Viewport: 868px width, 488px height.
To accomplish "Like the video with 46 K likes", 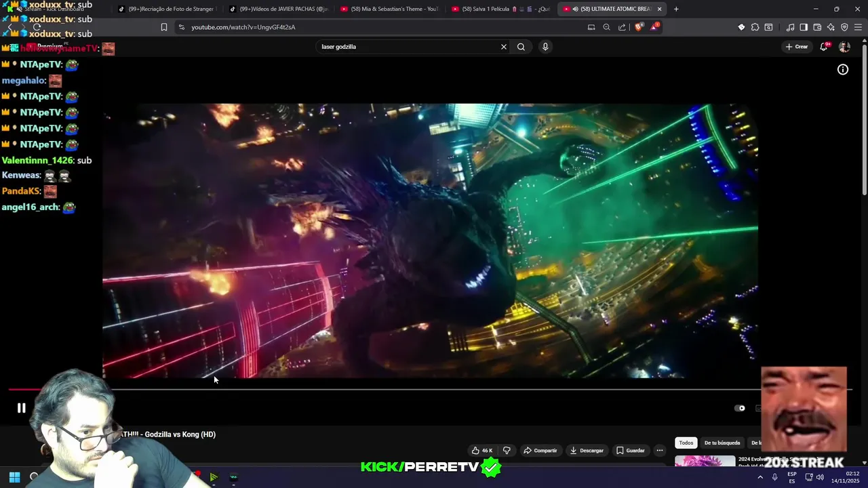I will (x=482, y=450).
